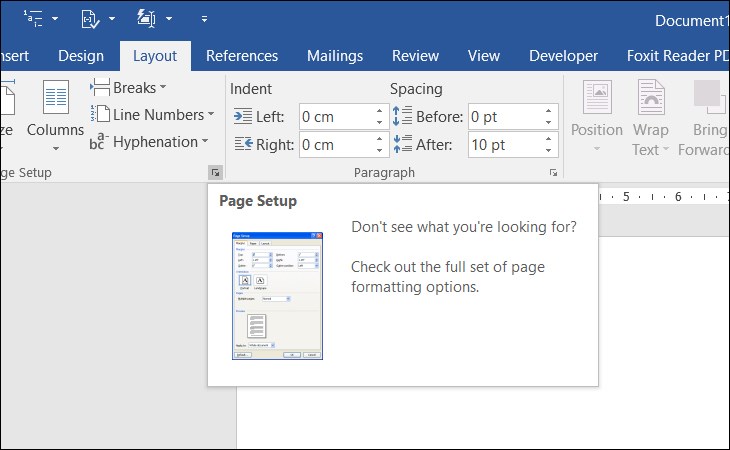
Task: Increase Spacing Before value
Action: pyautogui.click(x=548, y=111)
